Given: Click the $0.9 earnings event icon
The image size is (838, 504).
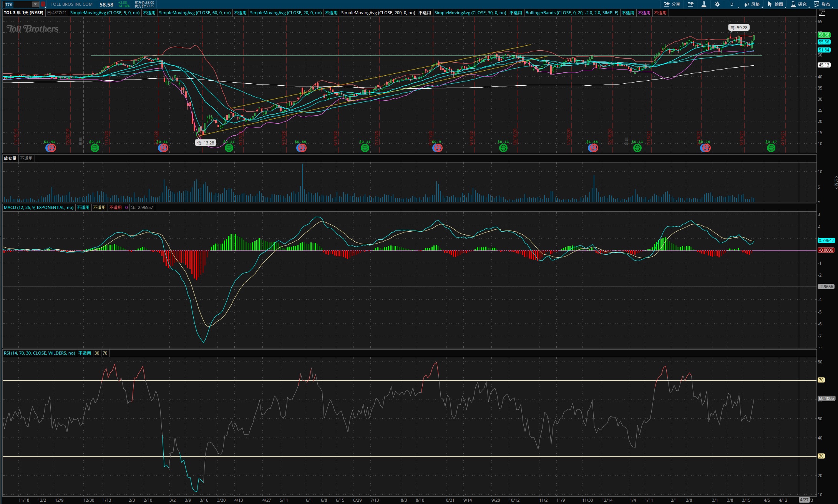Looking at the screenshot, I should [x=437, y=148].
